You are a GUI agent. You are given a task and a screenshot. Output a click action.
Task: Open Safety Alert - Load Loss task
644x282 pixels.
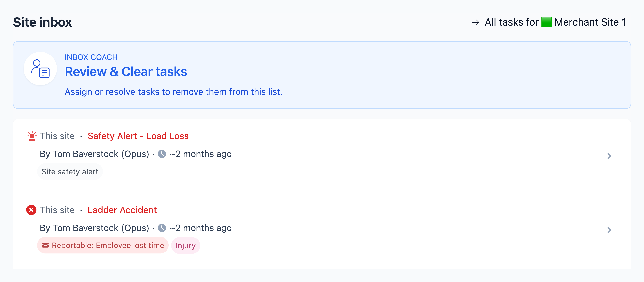pos(138,136)
